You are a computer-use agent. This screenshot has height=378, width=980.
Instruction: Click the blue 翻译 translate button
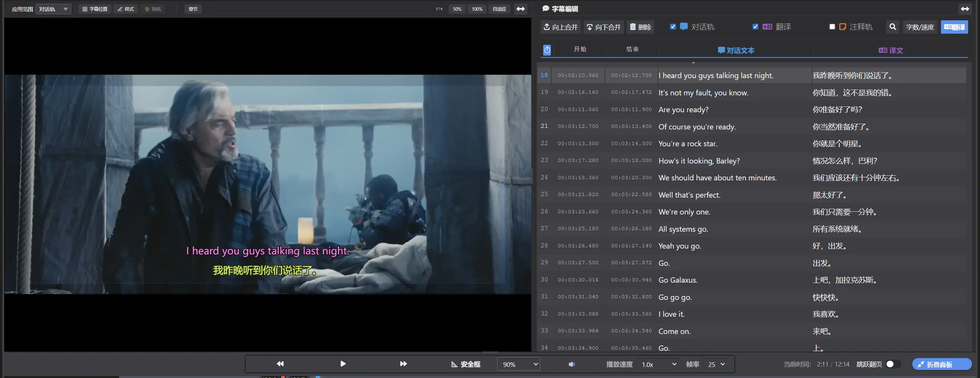click(954, 27)
